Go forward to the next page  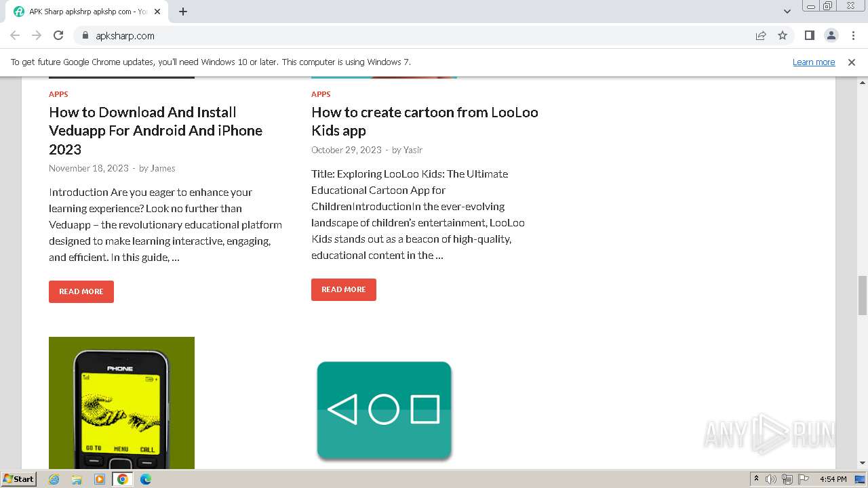37,35
